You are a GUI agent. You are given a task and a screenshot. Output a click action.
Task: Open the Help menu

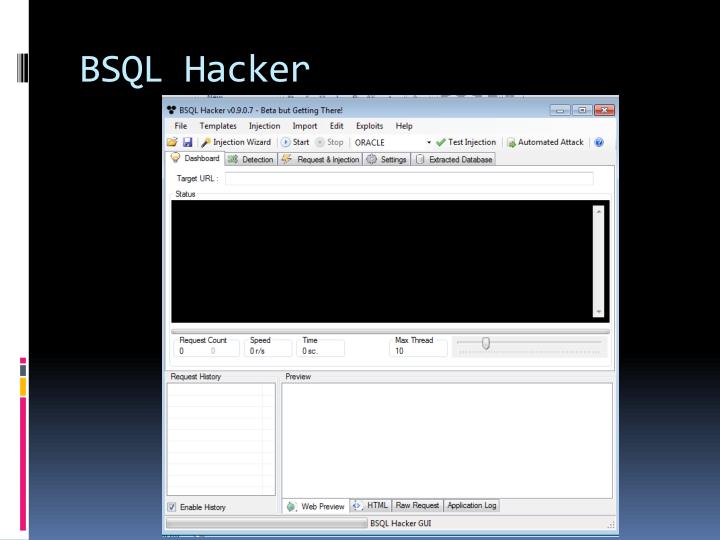[x=404, y=126]
